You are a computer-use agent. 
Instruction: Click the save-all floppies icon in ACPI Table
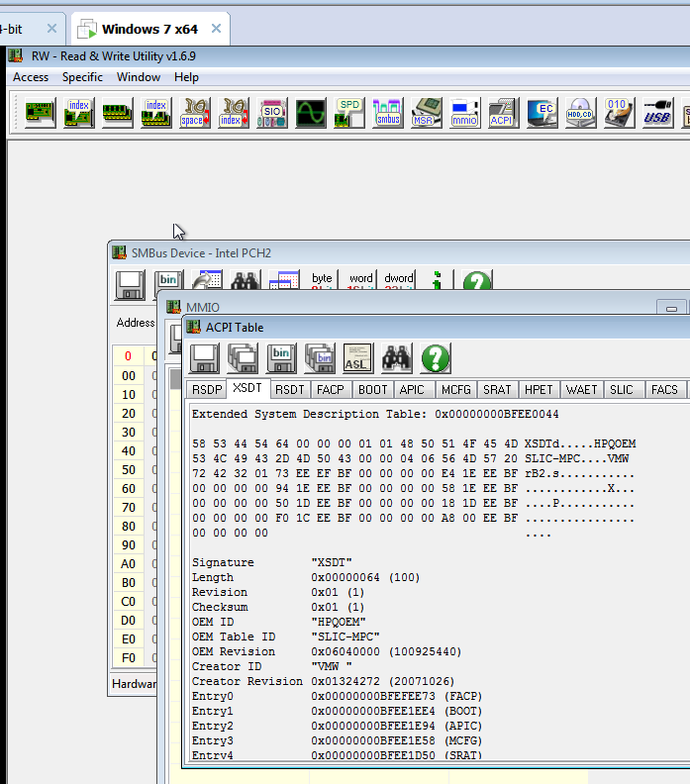coord(243,358)
